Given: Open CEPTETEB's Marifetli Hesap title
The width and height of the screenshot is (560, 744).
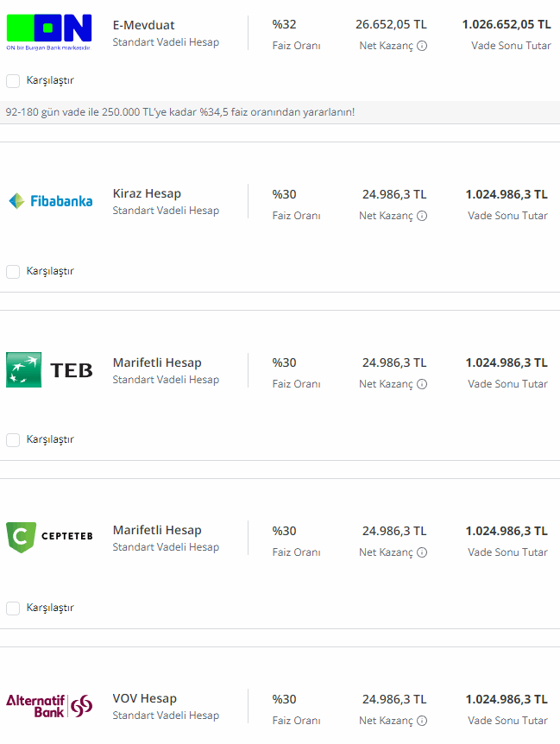Looking at the screenshot, I should pyautogui.click(x=157, y=530).
